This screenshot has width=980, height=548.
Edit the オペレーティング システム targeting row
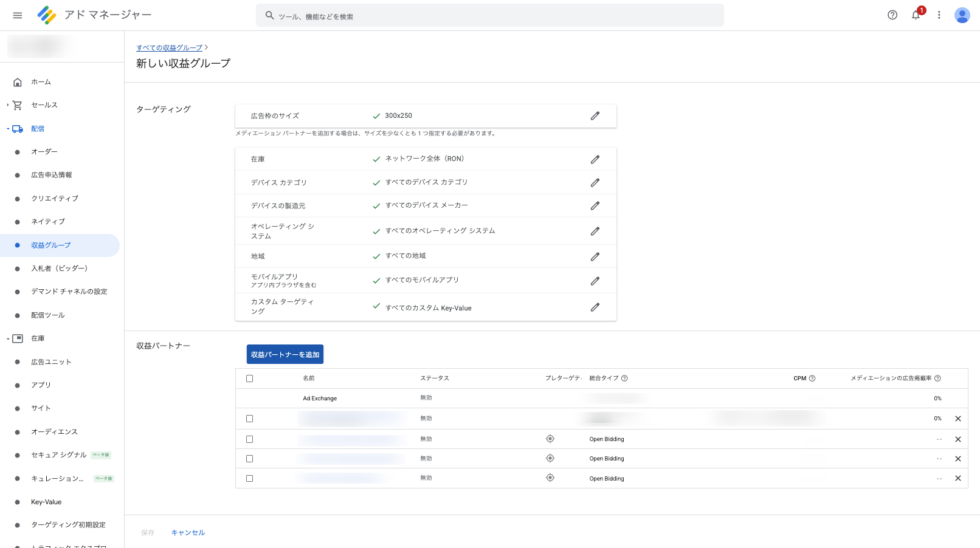click(x=595, y=231)
